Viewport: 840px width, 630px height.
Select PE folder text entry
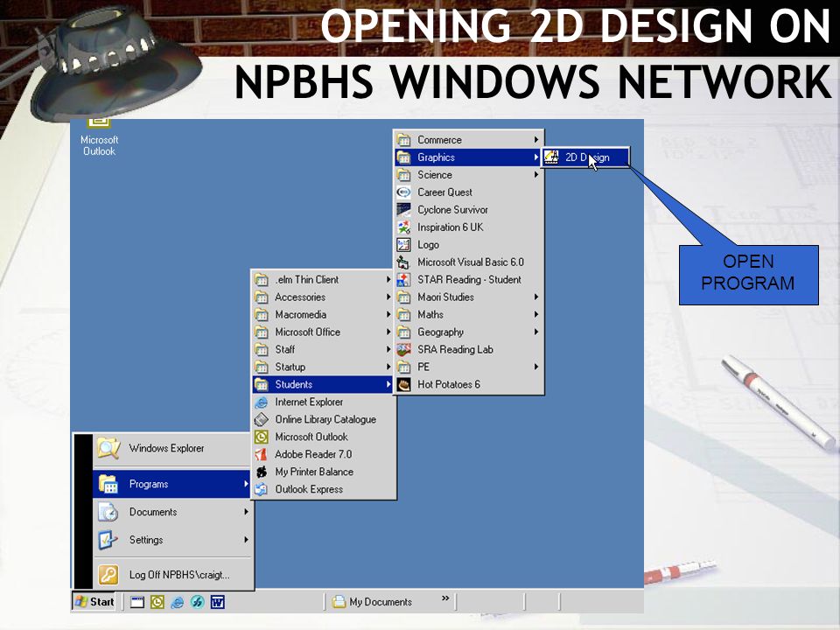click(x=423, y=367)
